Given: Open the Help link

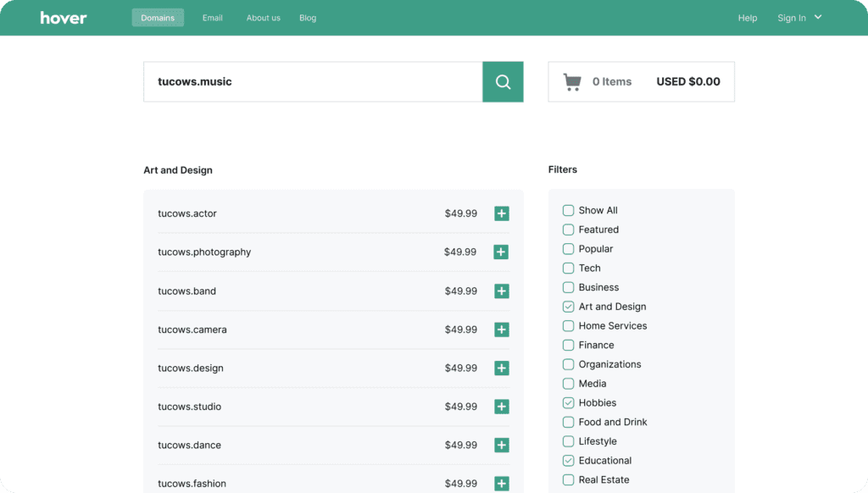Looking at the screenshot, I should coord(748,18).
